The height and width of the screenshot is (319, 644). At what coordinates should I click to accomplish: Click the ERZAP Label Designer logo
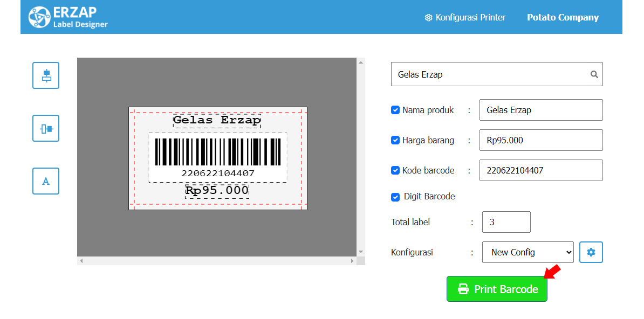pos(68,17)
